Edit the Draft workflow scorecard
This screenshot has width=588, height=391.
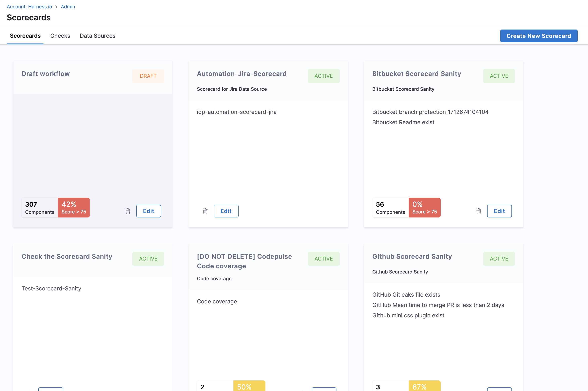pyautogui.click(x=148, y=211)
